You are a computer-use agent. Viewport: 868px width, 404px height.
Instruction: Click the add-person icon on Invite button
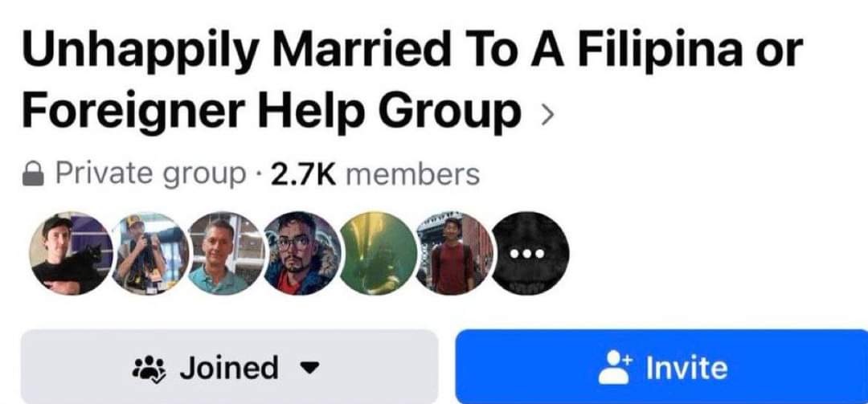pyautogui.click(x=615, y=368)
